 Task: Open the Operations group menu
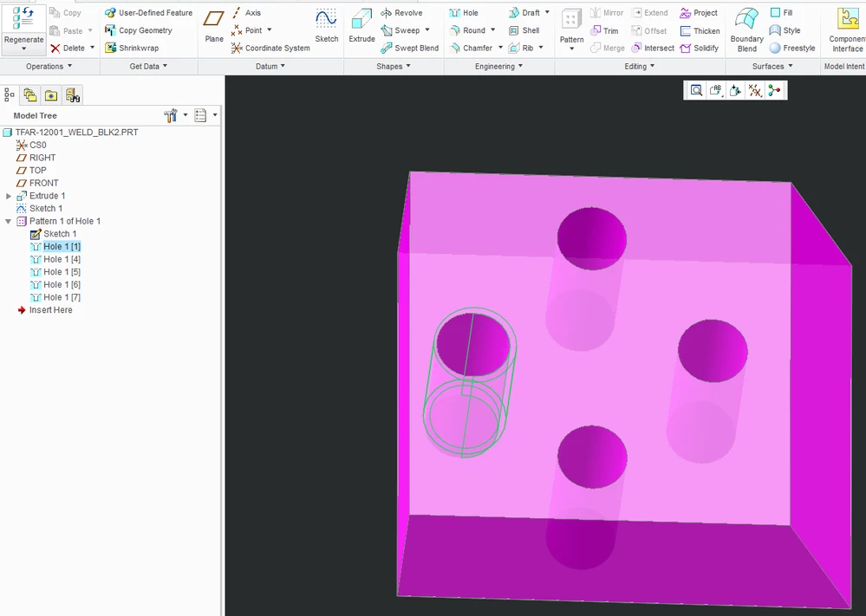click(49, 66)
